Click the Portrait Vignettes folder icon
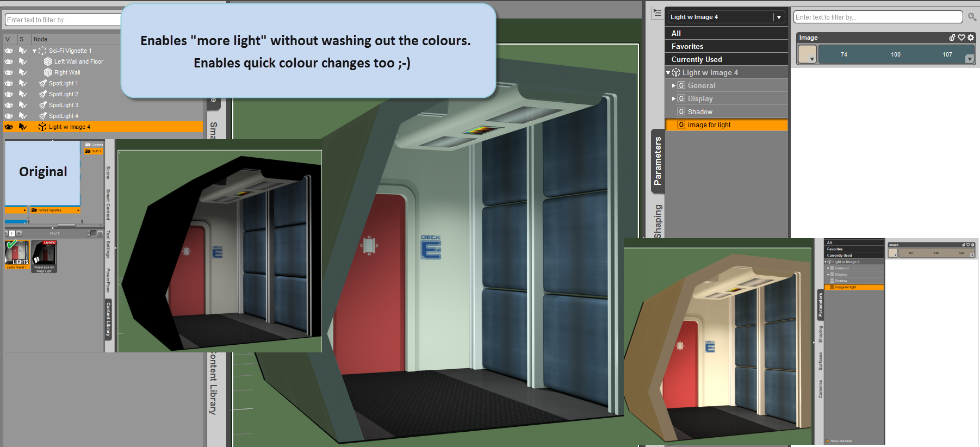980x447 pixels. (x=34, y=210)
